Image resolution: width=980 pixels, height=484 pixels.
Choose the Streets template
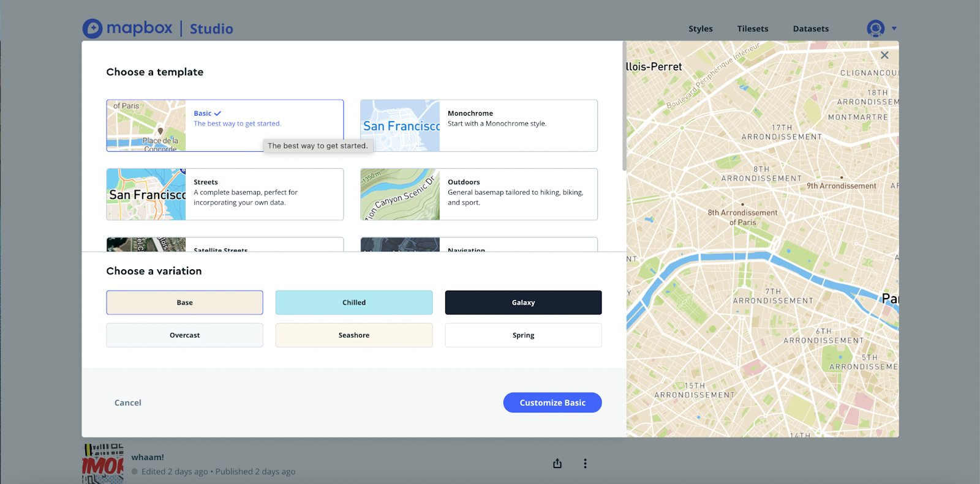pos(225,194)
